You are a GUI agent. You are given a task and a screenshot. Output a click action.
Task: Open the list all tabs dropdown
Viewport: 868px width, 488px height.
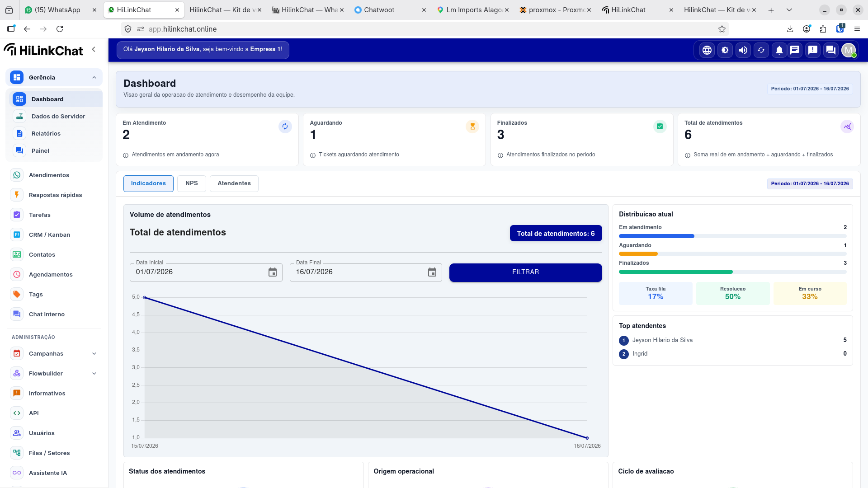tap(789, 10)
